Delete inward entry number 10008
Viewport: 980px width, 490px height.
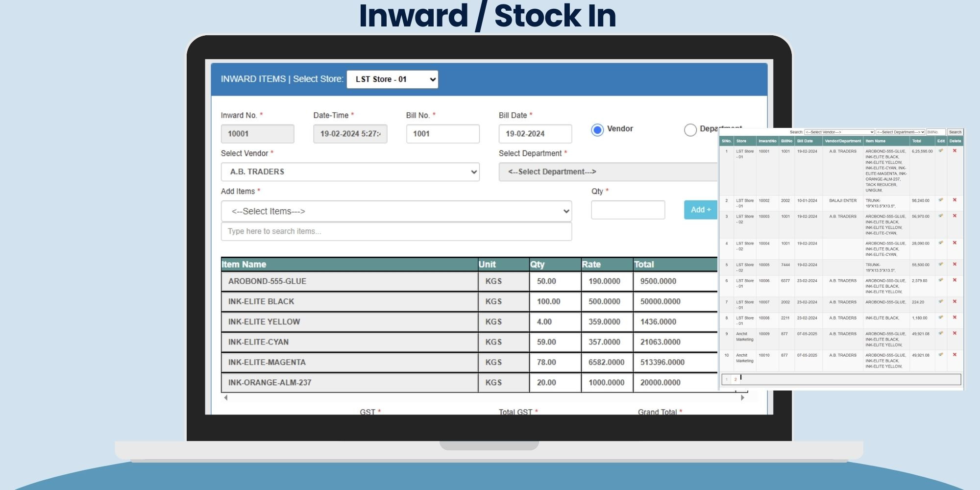pyautogui.click(x=955, y=318)
